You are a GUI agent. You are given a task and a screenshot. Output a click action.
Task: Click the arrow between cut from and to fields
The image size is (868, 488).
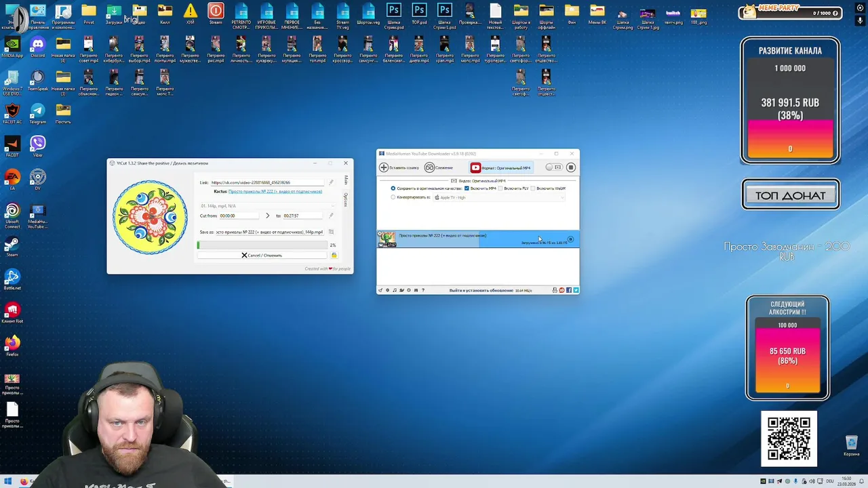(267, 216)
